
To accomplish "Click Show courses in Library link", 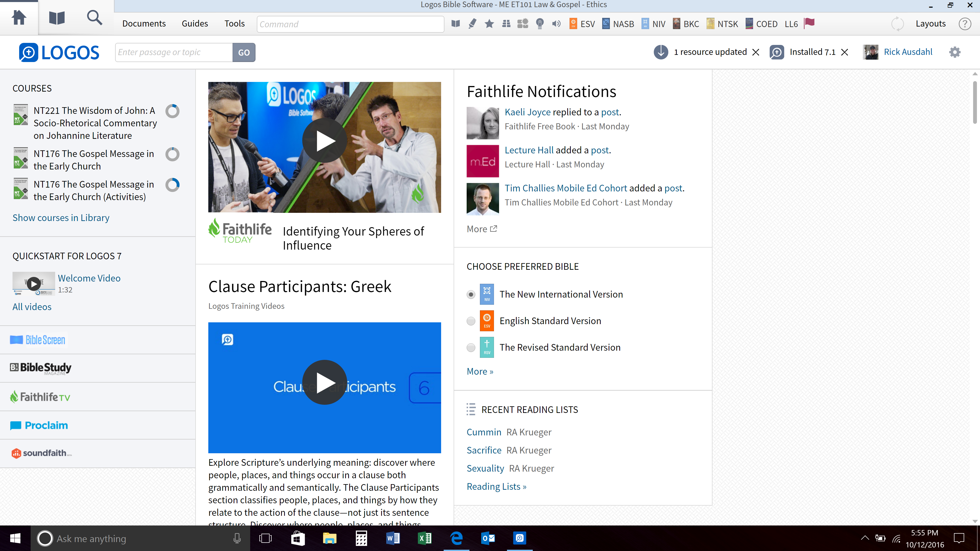I will (61, 217).
